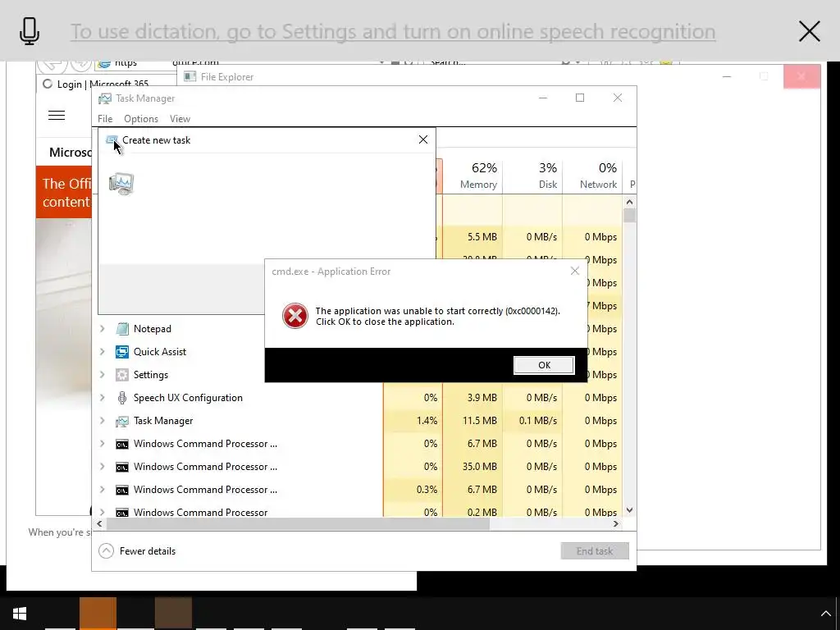Sort by Disk column header
This screenshot has width=840, height=630.
(533, 176)
